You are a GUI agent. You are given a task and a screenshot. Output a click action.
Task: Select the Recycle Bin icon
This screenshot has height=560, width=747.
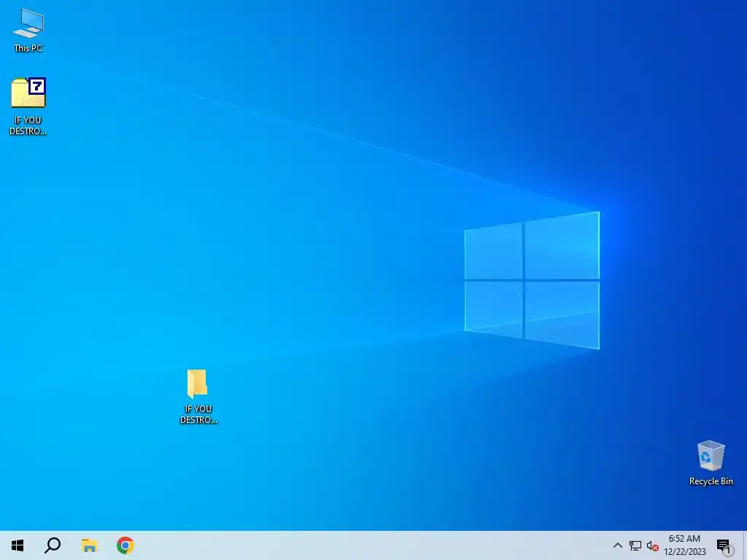pyautogui.click(x=711, y=462)
